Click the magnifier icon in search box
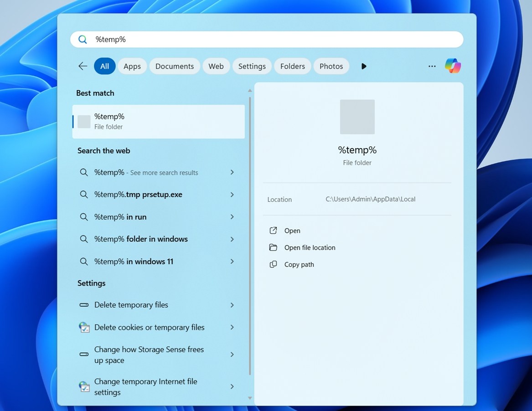 [83, 40]
